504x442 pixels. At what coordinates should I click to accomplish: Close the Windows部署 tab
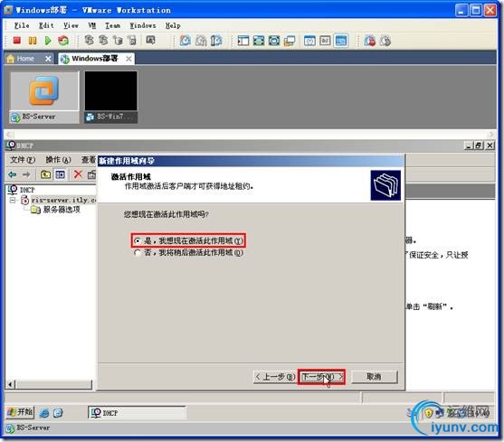coord(128,59)
